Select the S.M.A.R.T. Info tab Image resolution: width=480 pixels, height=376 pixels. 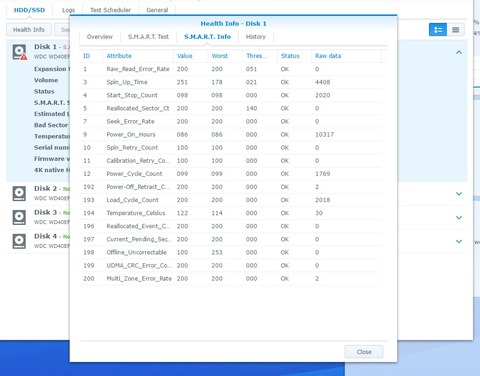pos(207,37)
